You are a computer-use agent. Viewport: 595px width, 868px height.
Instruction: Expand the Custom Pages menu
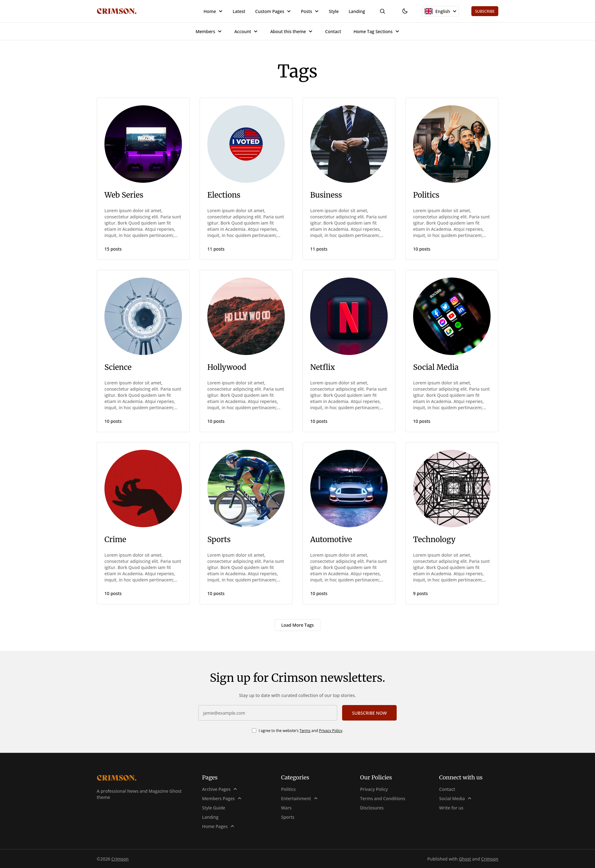point(273,11)
